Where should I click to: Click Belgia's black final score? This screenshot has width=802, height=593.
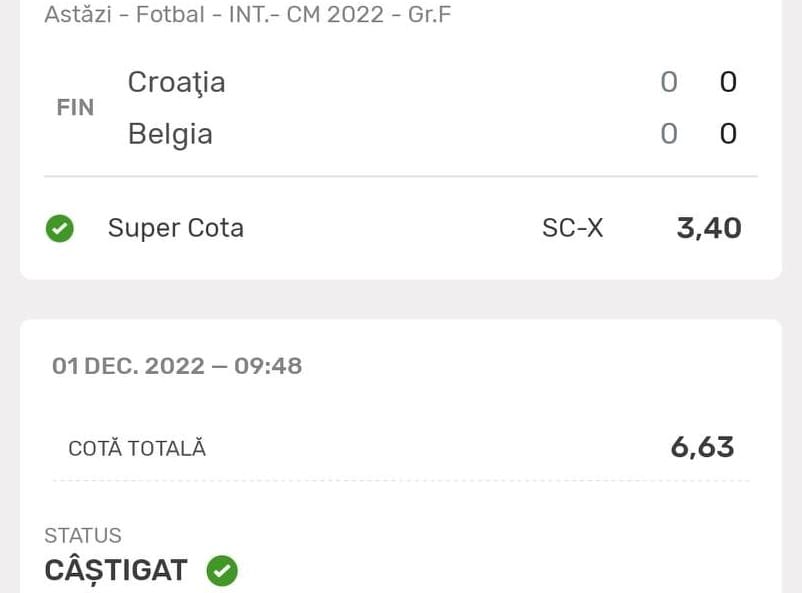[728, 134]
